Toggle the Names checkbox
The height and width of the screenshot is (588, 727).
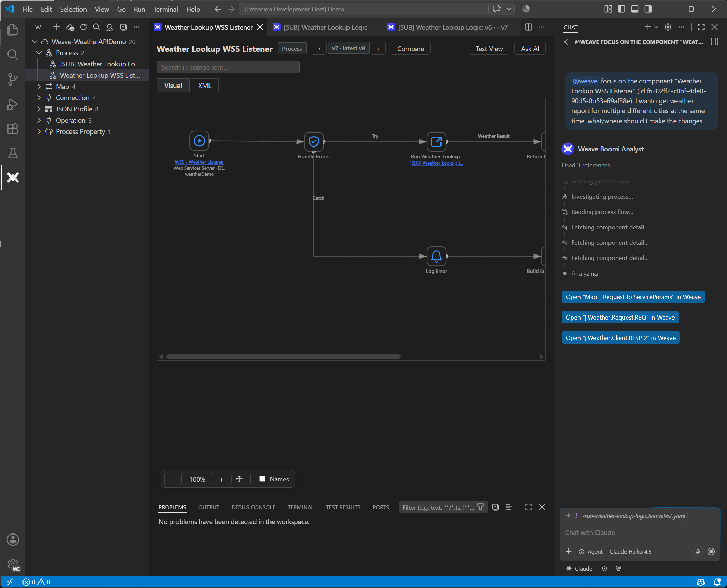click(x=262, y=479)
